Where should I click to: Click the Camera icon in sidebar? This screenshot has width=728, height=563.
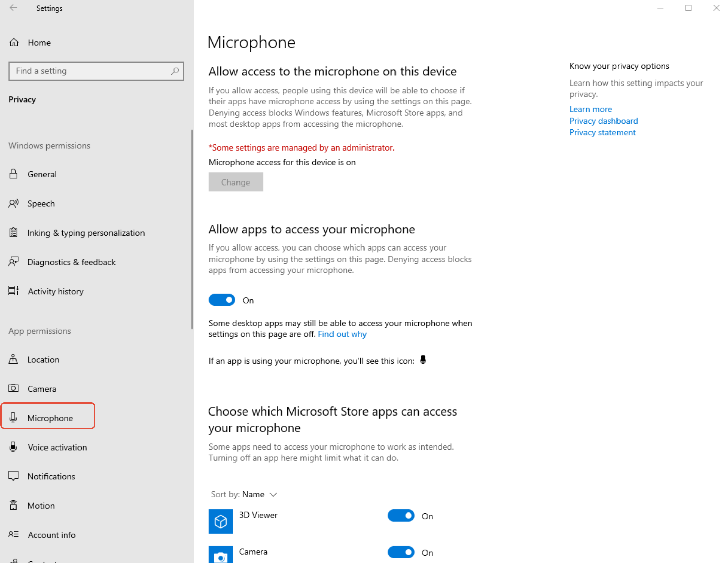pyautogui.click(x=13, y=388)
